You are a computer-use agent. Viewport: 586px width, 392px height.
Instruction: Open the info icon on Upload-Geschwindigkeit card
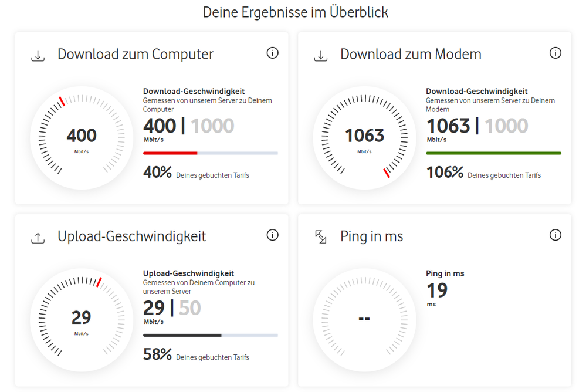pyautogui.click(x=272, y=235)
